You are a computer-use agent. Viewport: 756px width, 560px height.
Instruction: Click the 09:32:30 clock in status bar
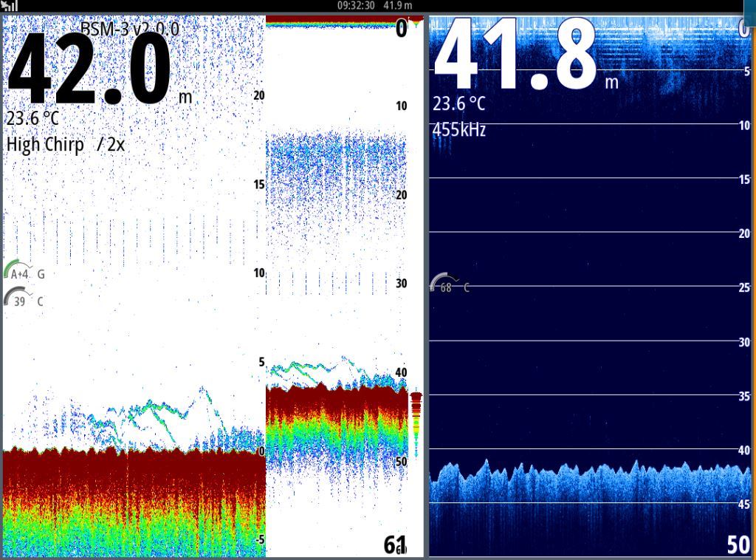[x=356, y=6]
